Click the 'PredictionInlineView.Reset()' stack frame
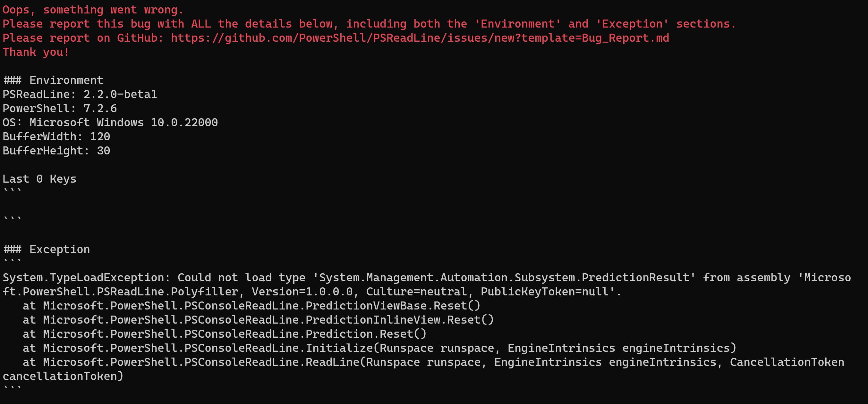Viewport: 868px width, 404px height. (x=258, y=320)
